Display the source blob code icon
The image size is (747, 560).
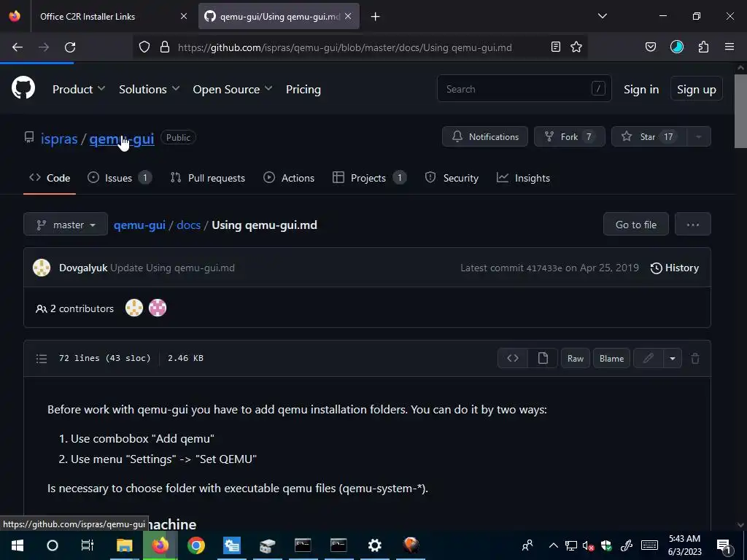click(x=513, y=358)
